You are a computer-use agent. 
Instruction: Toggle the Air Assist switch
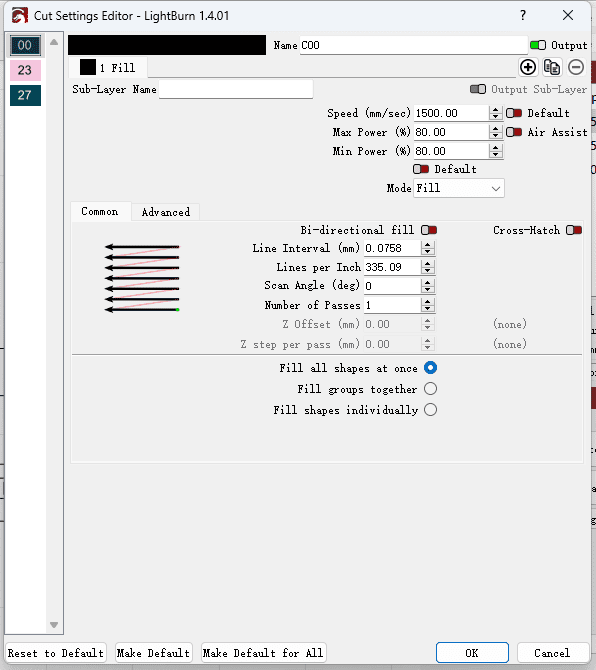[514, 132]
